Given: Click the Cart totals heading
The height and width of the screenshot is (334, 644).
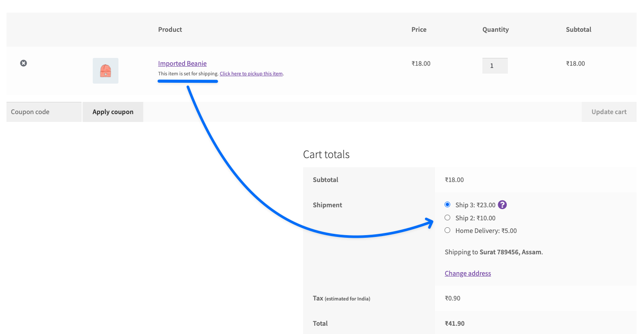Looking at the screenshot, I should [x=326, y=155].
